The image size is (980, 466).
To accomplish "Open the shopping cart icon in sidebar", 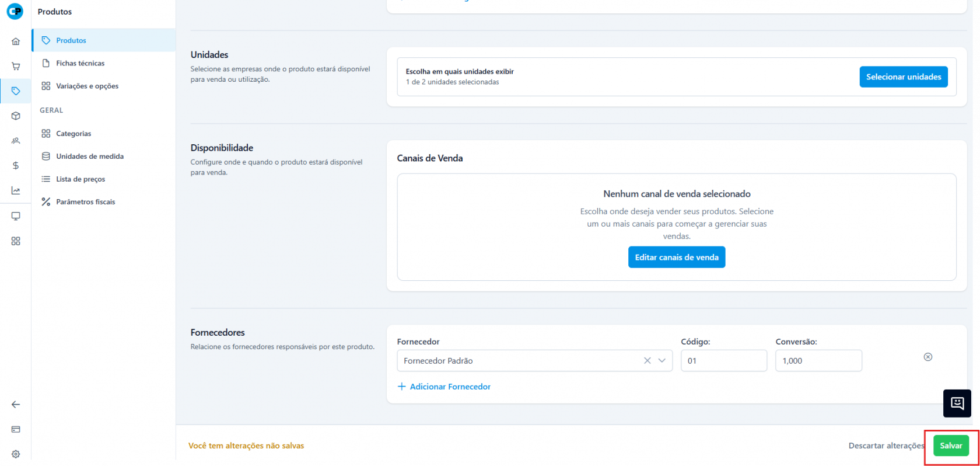I will pyautogui.click(x=16, y=66).
